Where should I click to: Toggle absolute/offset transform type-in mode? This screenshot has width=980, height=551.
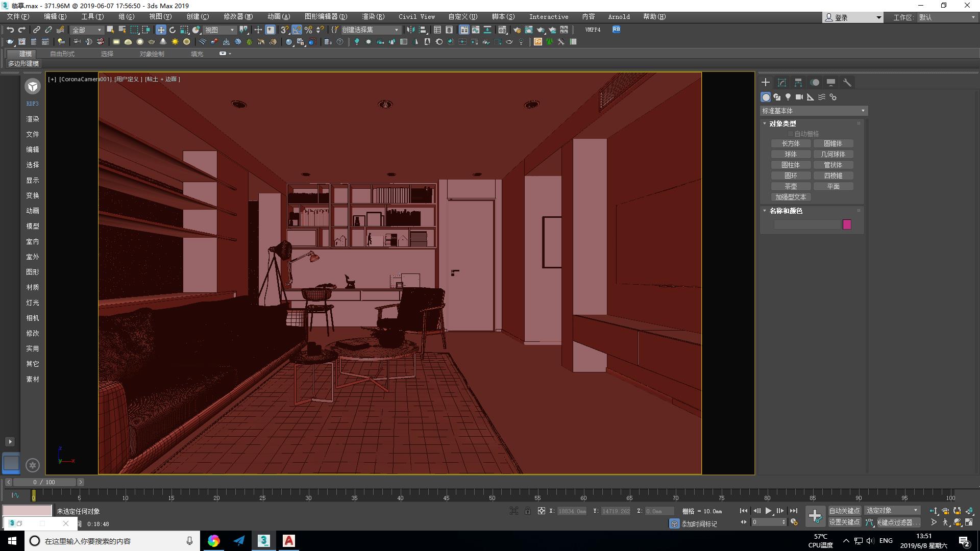[542, 511]
